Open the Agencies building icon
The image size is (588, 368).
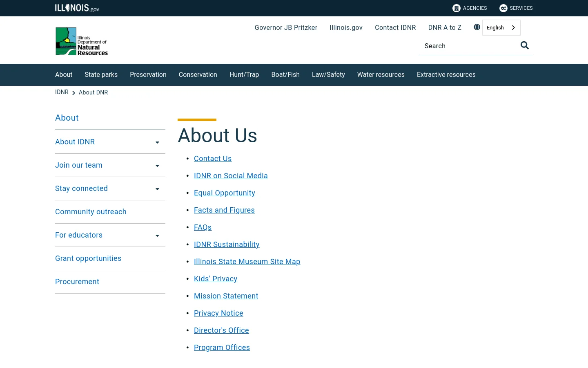coord(457,8)
